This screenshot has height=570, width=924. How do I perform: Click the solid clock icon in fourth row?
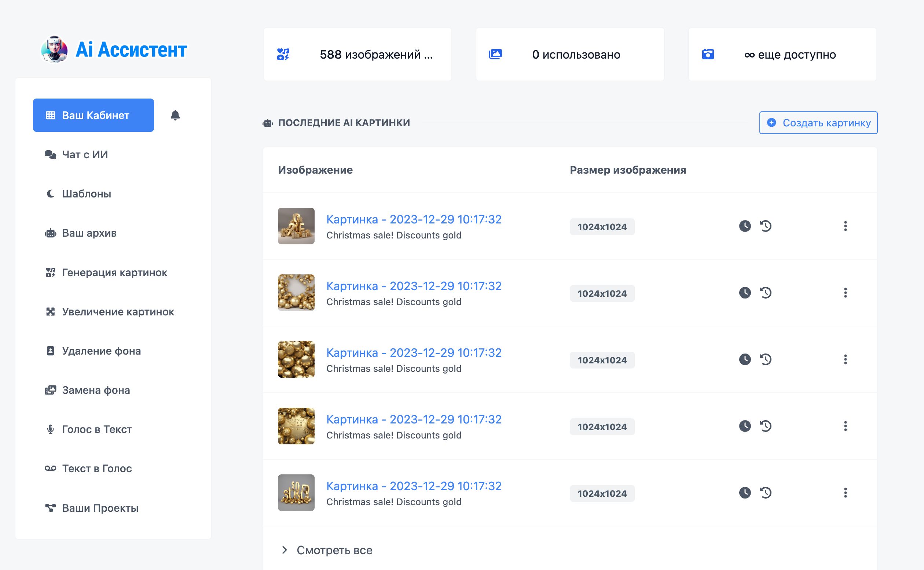tap(745, 426)
